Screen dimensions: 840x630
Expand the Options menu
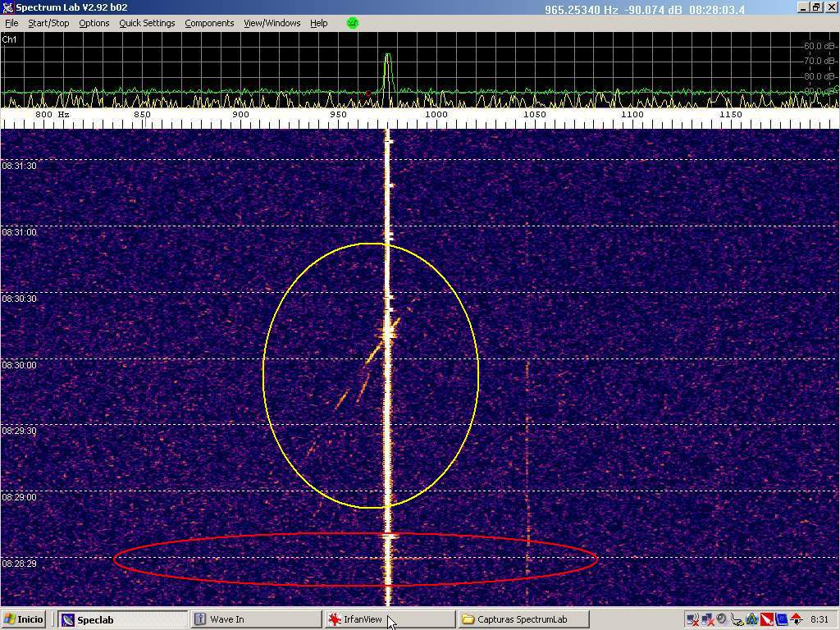[94, 23]
